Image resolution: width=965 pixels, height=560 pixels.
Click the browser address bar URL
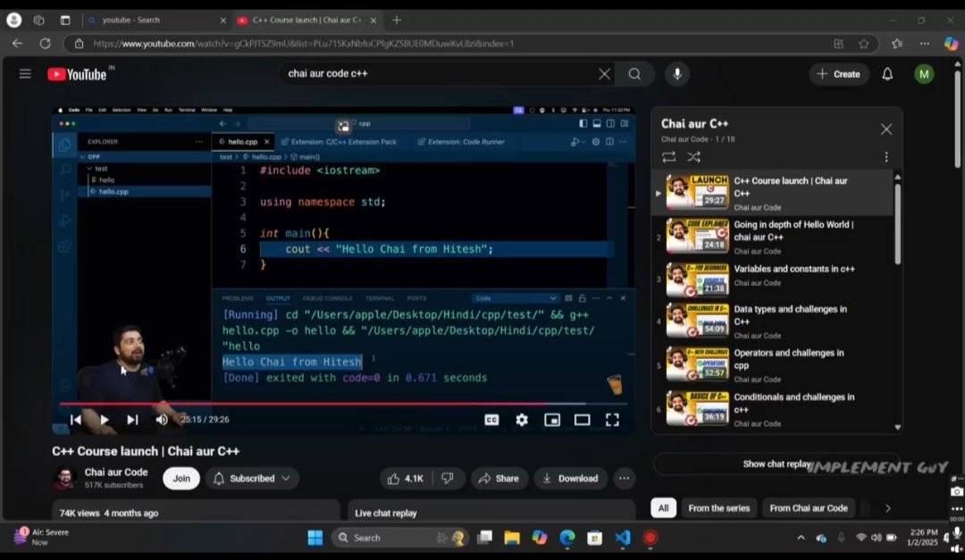pos(304,44)
